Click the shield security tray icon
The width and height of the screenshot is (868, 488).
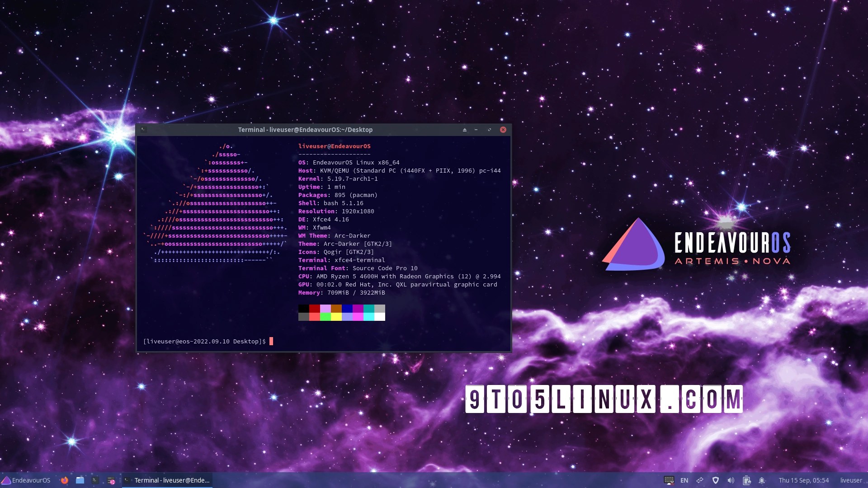(x=715, y=480)
